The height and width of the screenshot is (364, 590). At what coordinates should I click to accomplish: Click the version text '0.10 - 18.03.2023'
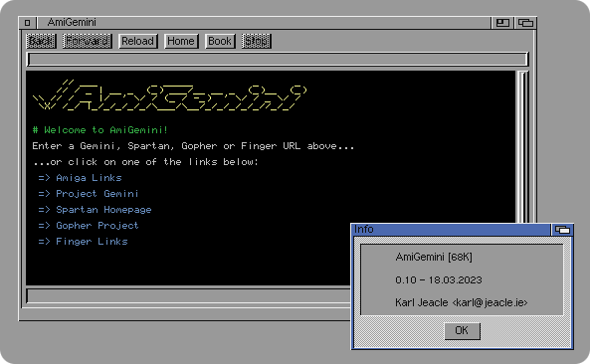(439, 280)
